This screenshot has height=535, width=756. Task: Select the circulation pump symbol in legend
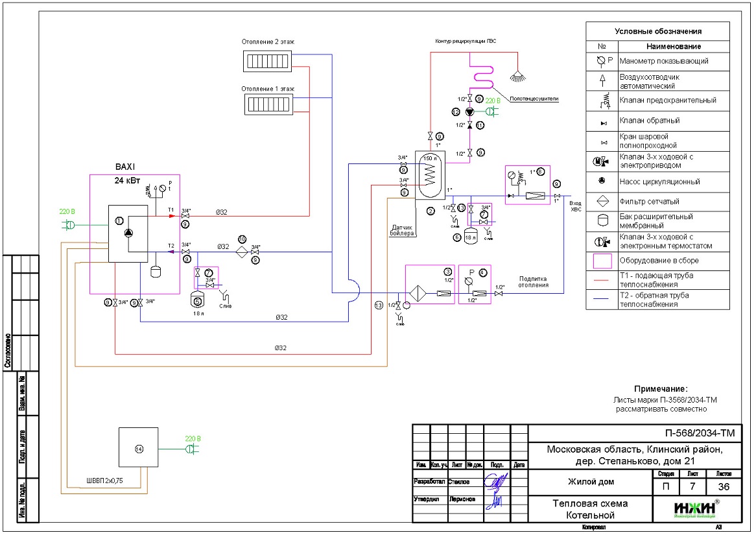[602, 182]
